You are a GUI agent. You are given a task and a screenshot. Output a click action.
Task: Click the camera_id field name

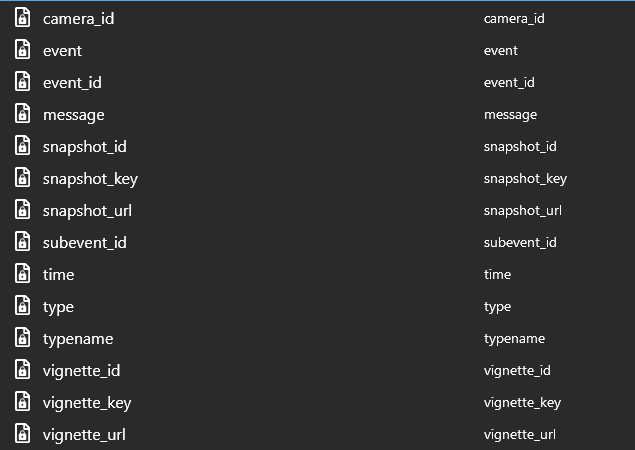pyautogui.click(x=78, y=19)
